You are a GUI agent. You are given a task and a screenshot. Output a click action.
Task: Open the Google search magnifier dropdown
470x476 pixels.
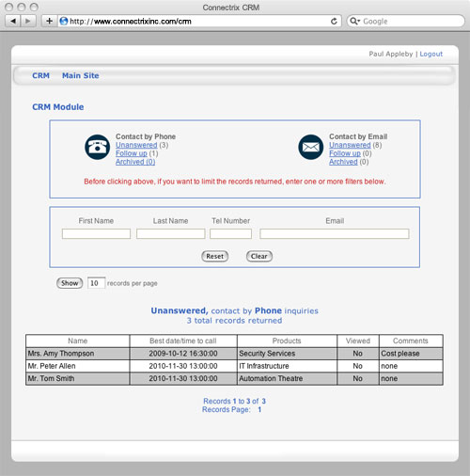[x=354, y=22]
